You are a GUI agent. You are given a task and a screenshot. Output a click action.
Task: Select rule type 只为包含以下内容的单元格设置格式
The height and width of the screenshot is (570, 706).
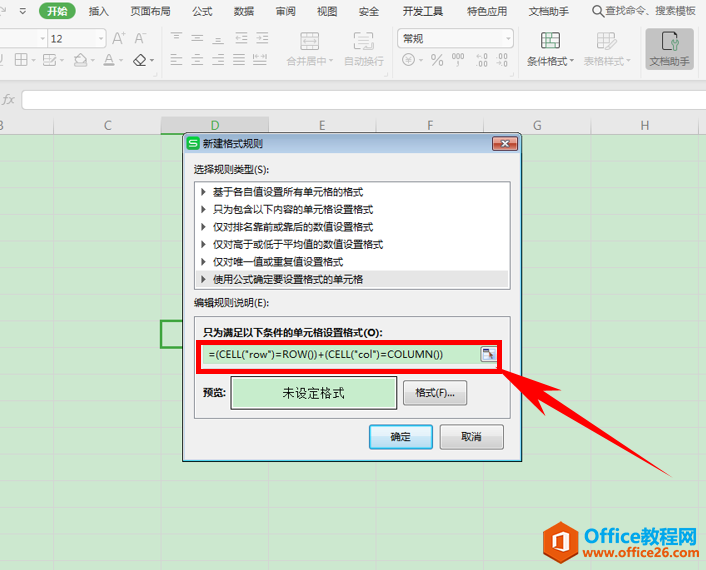pos(352,209)
